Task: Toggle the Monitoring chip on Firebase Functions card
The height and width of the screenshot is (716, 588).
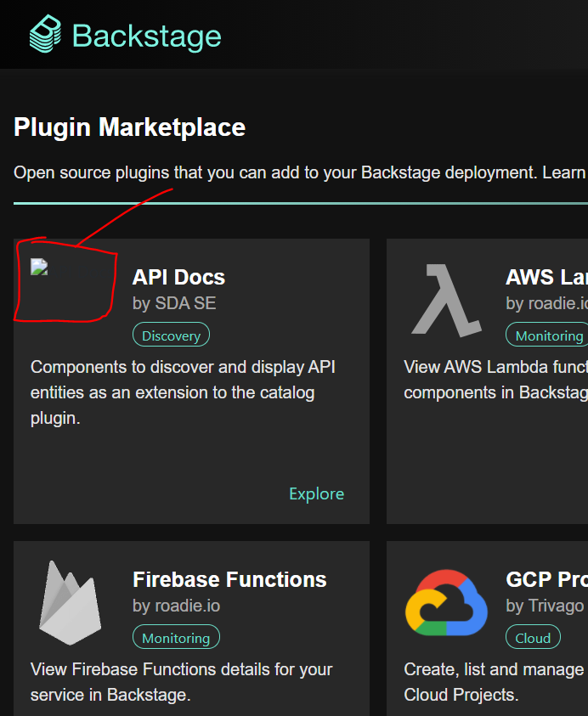Action: click(176, 637)
